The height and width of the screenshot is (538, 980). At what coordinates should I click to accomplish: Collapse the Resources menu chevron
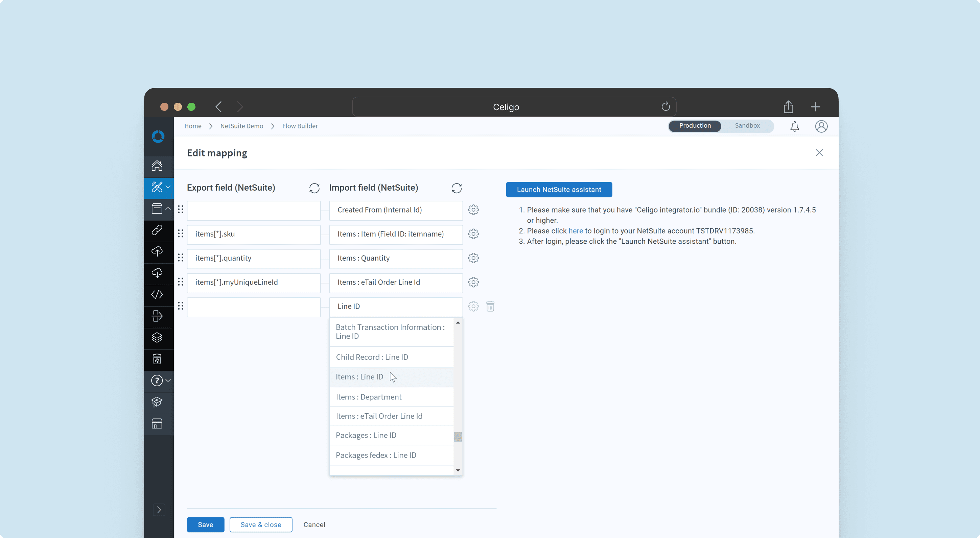click(x=168, y=209)
